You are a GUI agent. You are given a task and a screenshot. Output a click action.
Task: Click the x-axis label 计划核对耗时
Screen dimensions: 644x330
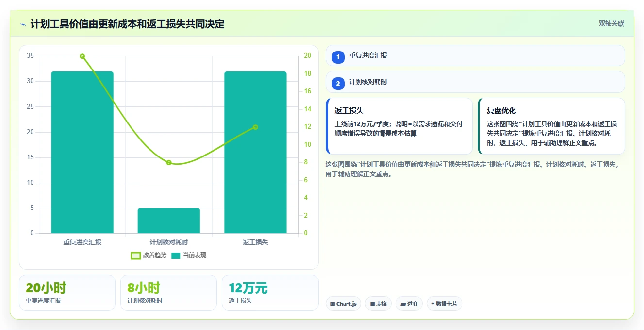pos(169,242)
